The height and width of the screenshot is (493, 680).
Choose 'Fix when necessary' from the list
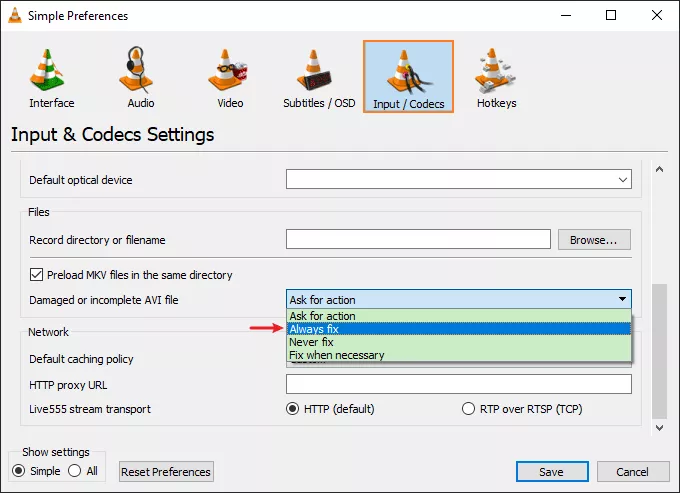pos(458,355)
